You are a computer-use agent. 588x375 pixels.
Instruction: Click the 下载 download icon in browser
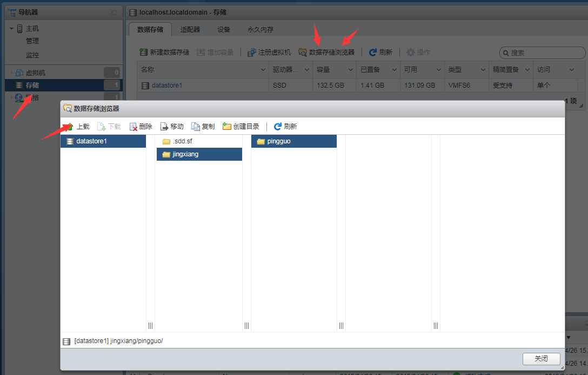tap(101, 127)
